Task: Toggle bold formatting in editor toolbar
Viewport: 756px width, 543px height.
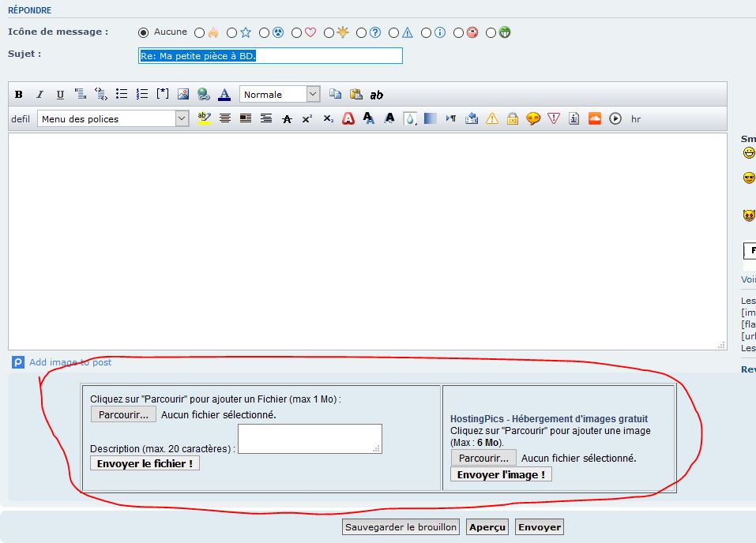Action: pyautogui.click(x=19, y=95)
